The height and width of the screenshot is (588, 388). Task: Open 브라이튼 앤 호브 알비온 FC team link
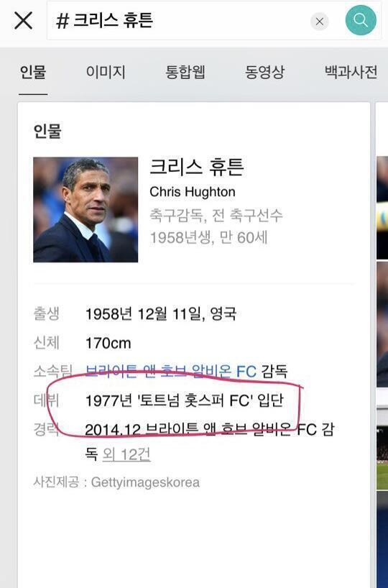(171, 371)
